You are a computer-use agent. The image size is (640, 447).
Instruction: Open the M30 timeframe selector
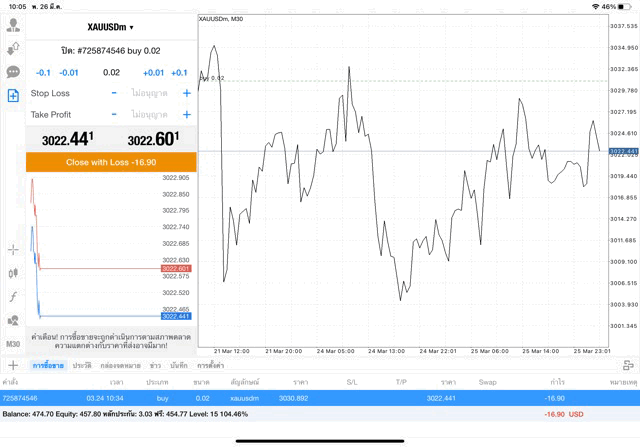pos(13,344)
